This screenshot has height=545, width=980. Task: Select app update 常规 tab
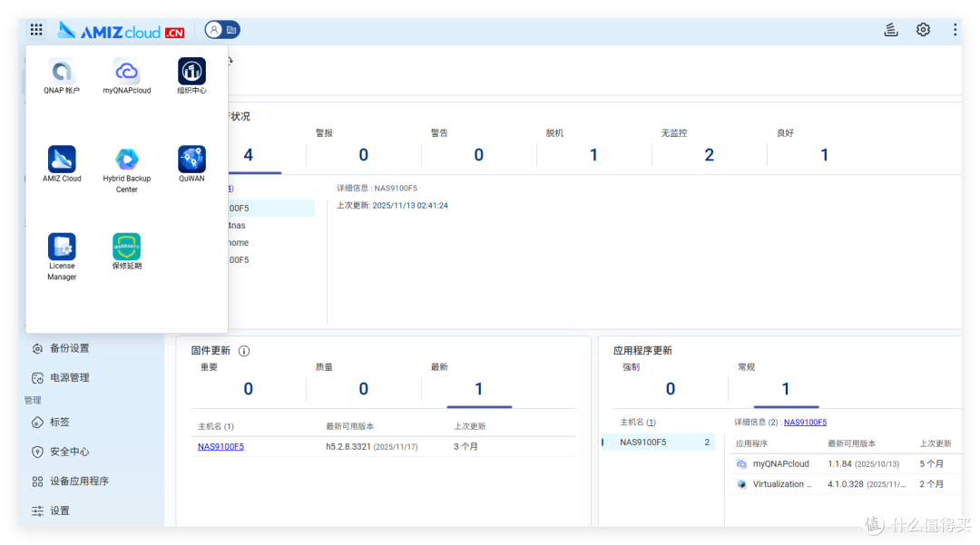click(x=786, y=384)
